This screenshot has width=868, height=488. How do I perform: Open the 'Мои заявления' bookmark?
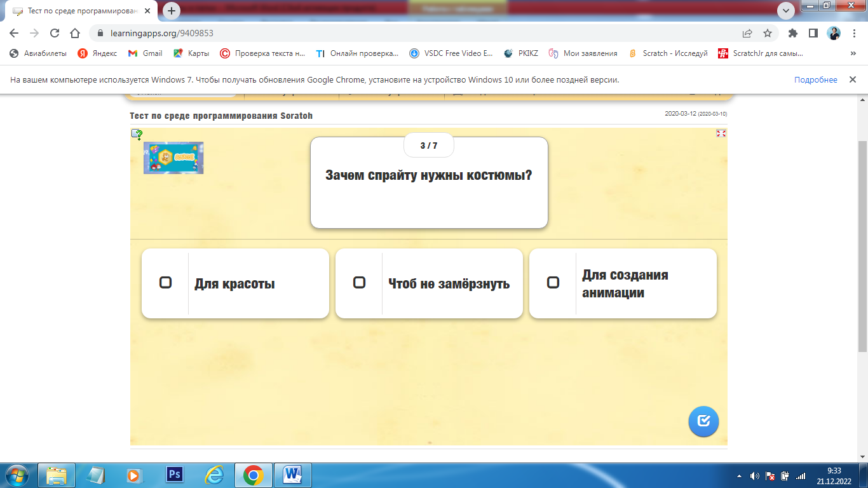click(x=583, y=53)
